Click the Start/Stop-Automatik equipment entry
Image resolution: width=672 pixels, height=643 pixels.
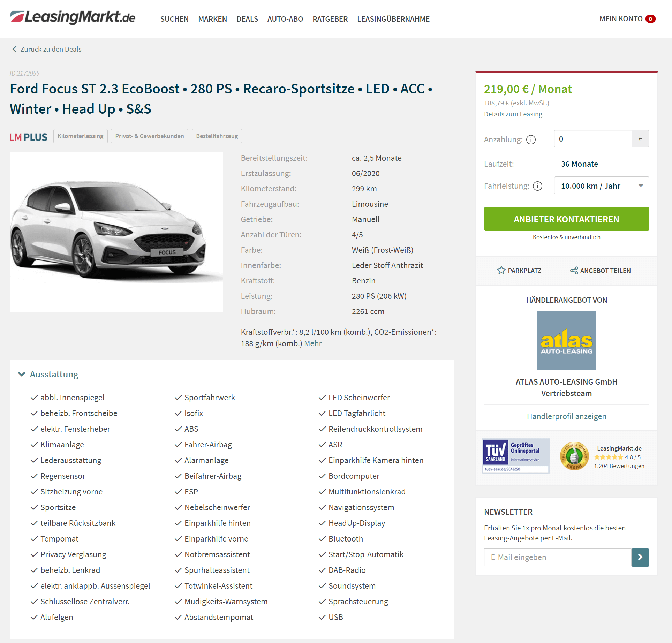pos(366,554)
